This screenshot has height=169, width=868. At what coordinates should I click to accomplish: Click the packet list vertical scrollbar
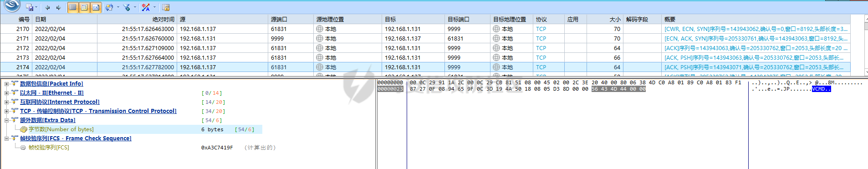pyautogui.click(x=866, y=46)
